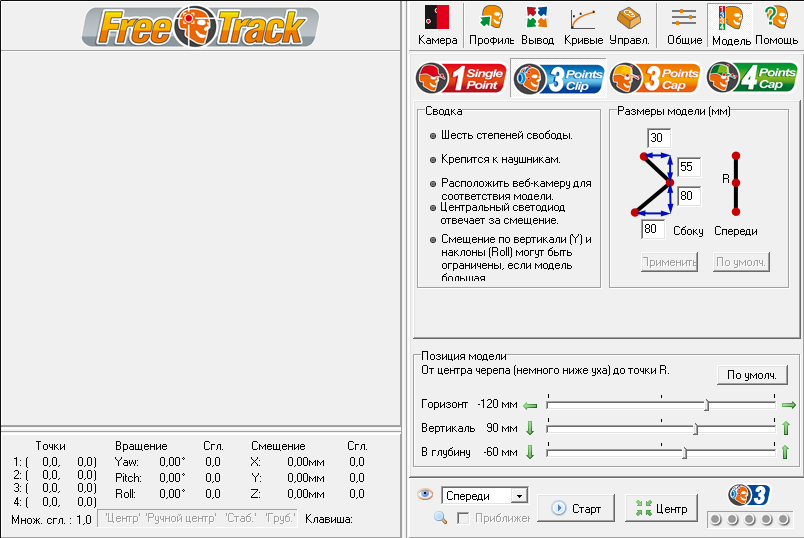This screenshot has height=538, width=804.
Task: Edit the model dimension field showing 55
Action: 689,167
